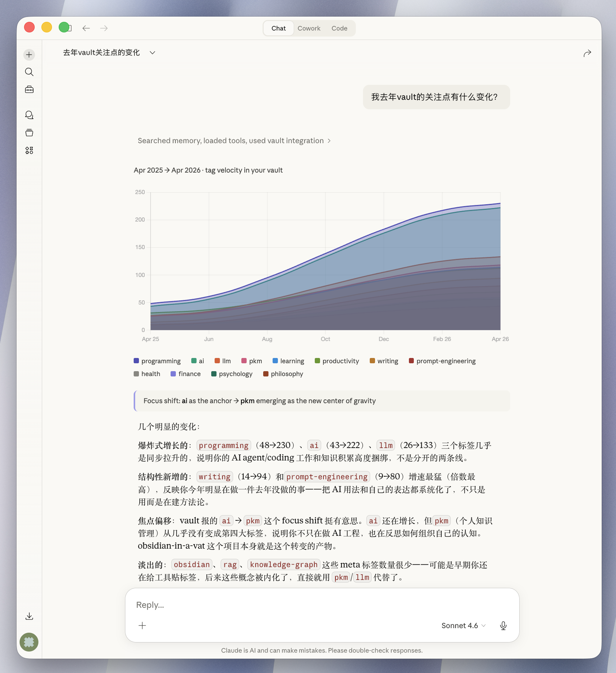Toggle the prompt-engineering legend series
616x673 pixels.
442,361
